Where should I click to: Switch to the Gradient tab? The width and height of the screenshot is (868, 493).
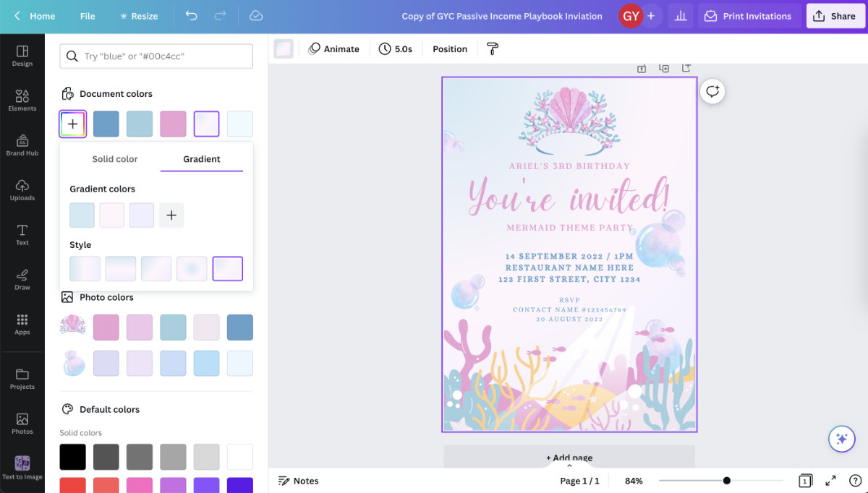(202, 159)
